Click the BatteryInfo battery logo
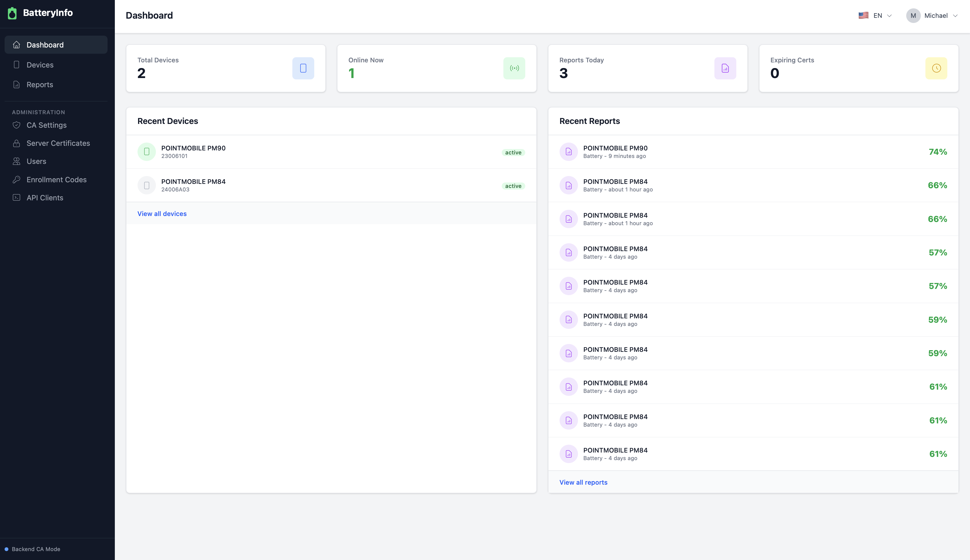The image size is (970, 560). [13, 13]
